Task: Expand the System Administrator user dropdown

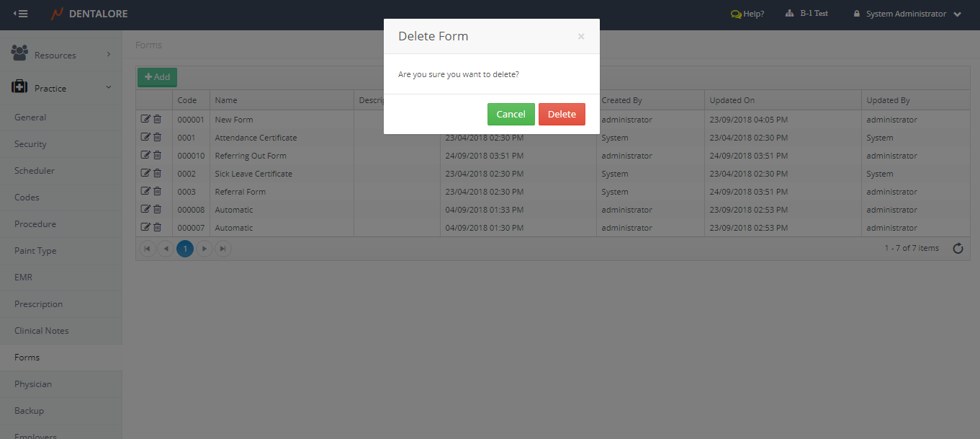Action: coord(957,14)
